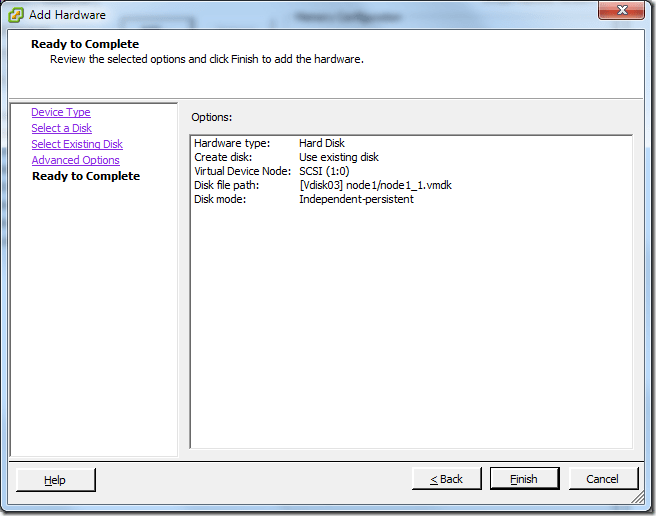Viewport: 656px width, 516px height.
Task: Click the Ready to Complete heading
Action: click(x=85, y=44)
